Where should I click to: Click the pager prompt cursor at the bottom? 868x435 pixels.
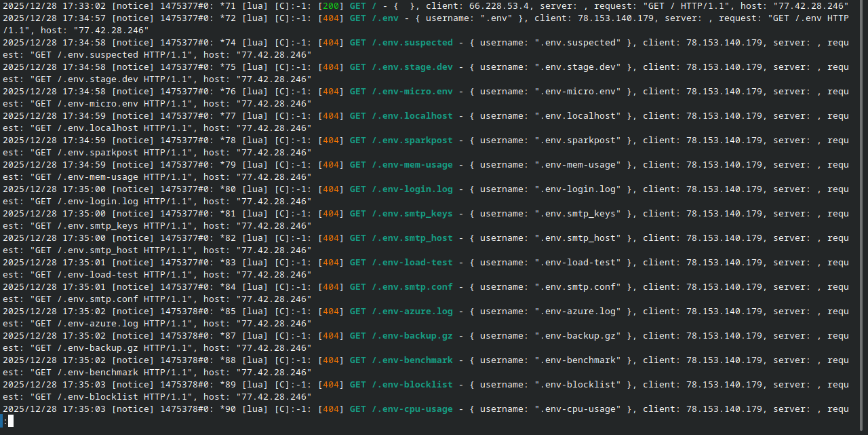pos(10,421)
